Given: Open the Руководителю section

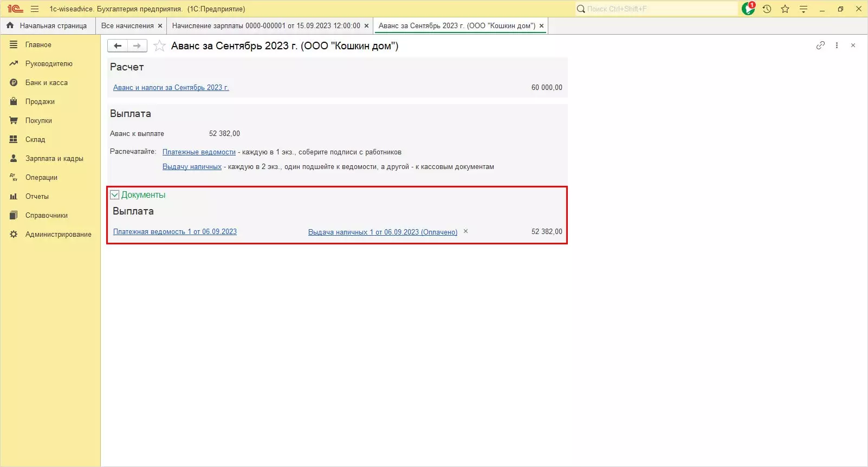Looking at the screenshot, I should [x=49, y=63].
